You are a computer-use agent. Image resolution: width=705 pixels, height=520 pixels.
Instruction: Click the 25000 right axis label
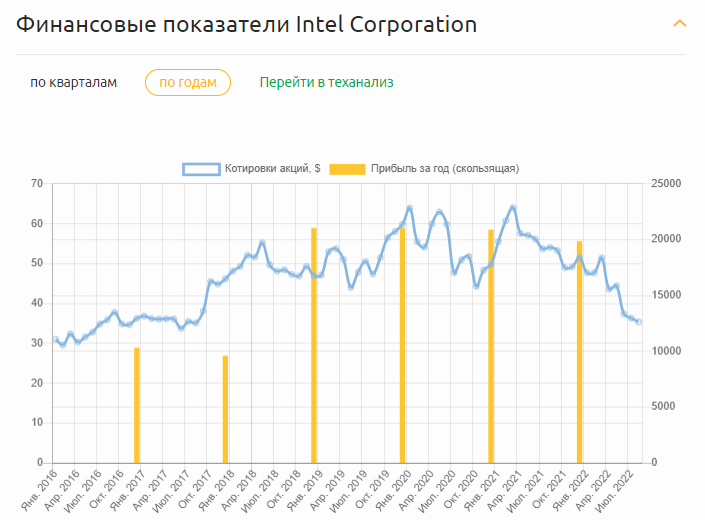point(667,184)
